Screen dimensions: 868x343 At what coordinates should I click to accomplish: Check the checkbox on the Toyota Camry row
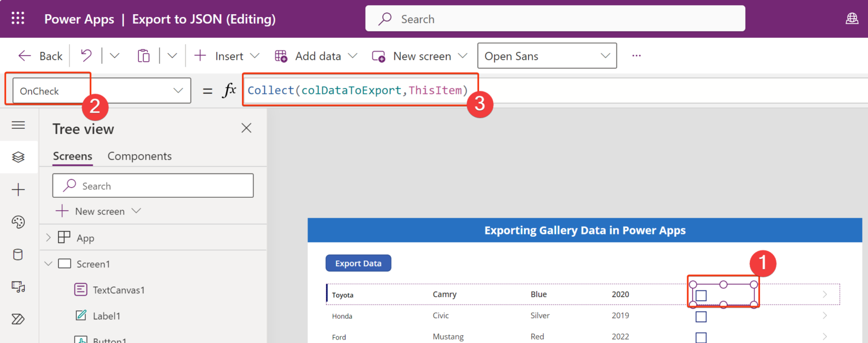tap(701, 295)
